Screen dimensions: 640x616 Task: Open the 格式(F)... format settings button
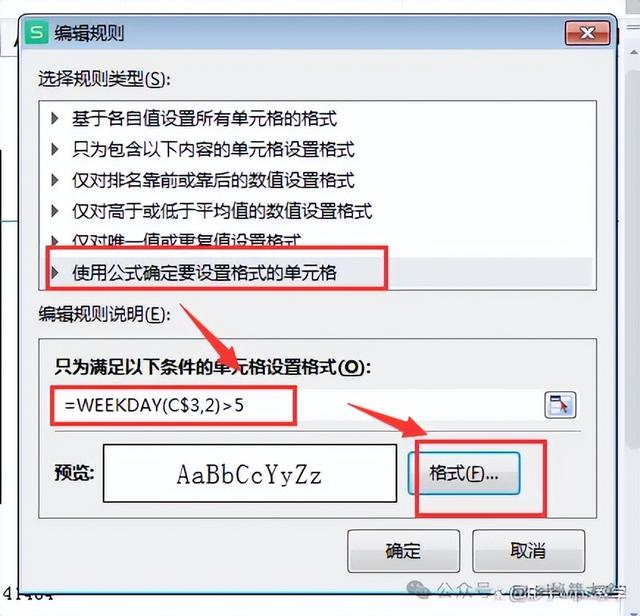coord(464,474)
